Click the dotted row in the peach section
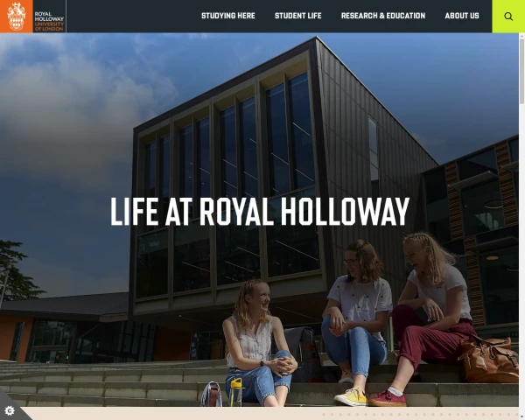This screenshot has height=420, width=525. point(419,414)
